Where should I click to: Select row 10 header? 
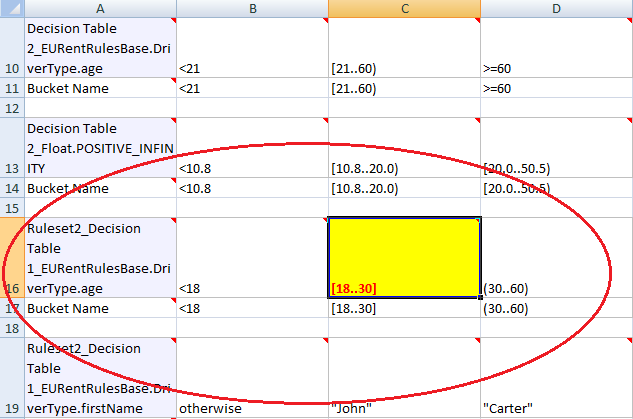coord(12,48)
